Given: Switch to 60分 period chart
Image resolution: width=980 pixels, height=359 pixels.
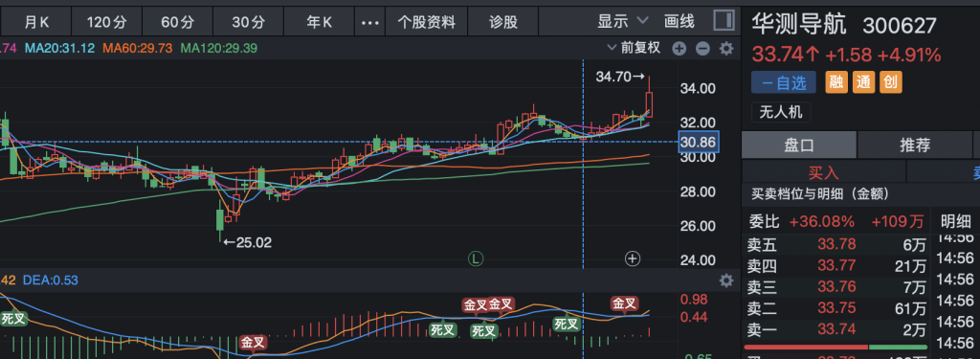Looking at the screenshot, I should pos(177,23).
